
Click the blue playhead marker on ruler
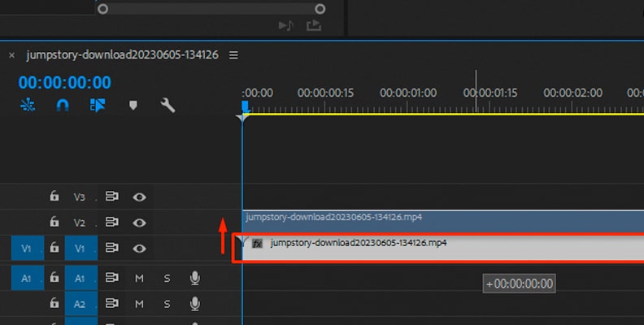tap(245, 108)
